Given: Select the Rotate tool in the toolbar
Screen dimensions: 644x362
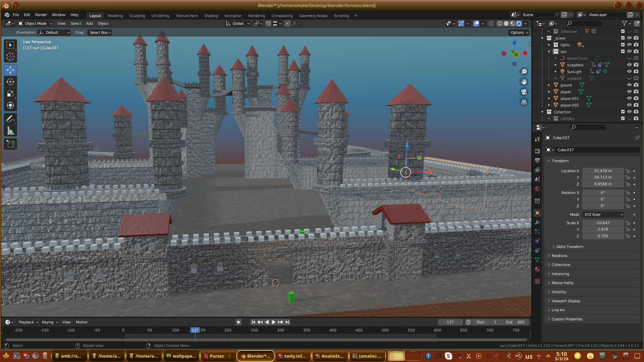Looking at the screenshot, I should tap(10, 82).
